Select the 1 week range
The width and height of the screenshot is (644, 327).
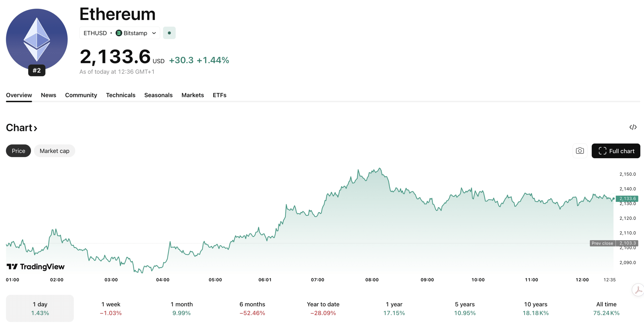111,308
